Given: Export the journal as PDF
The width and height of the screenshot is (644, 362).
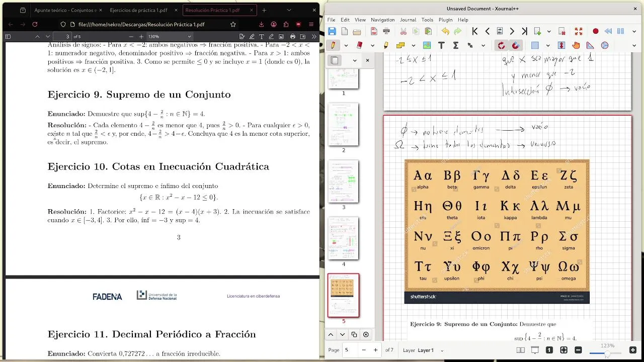Looking at the screenshot, I should tap(374, 31).
